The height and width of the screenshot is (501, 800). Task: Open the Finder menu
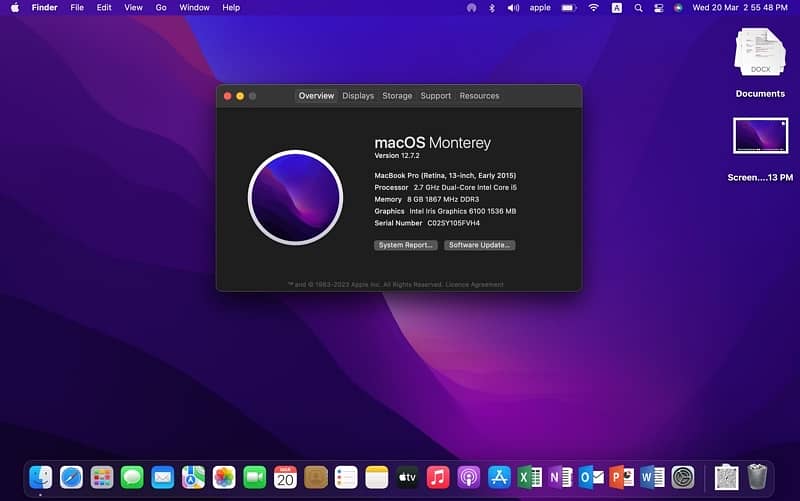[x=44, y=8]
